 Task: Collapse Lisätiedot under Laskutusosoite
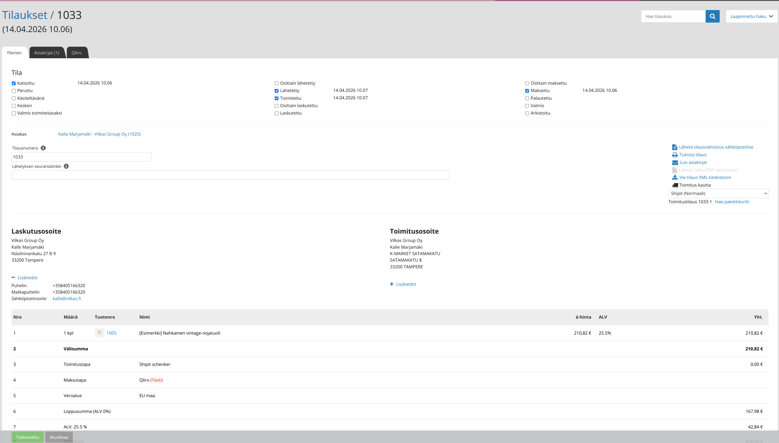tap(25, 278)
